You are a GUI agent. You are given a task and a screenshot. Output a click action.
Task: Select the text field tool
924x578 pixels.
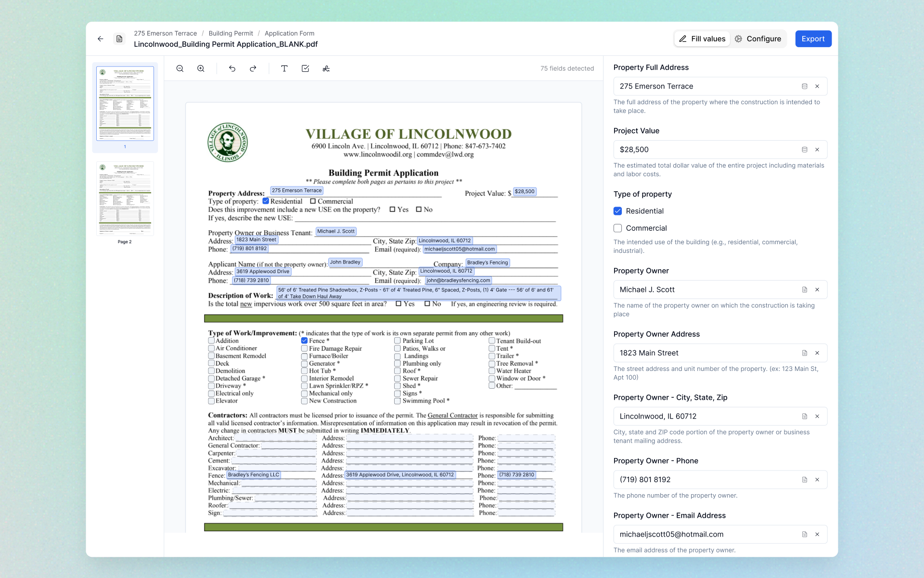tap(284, 68)
